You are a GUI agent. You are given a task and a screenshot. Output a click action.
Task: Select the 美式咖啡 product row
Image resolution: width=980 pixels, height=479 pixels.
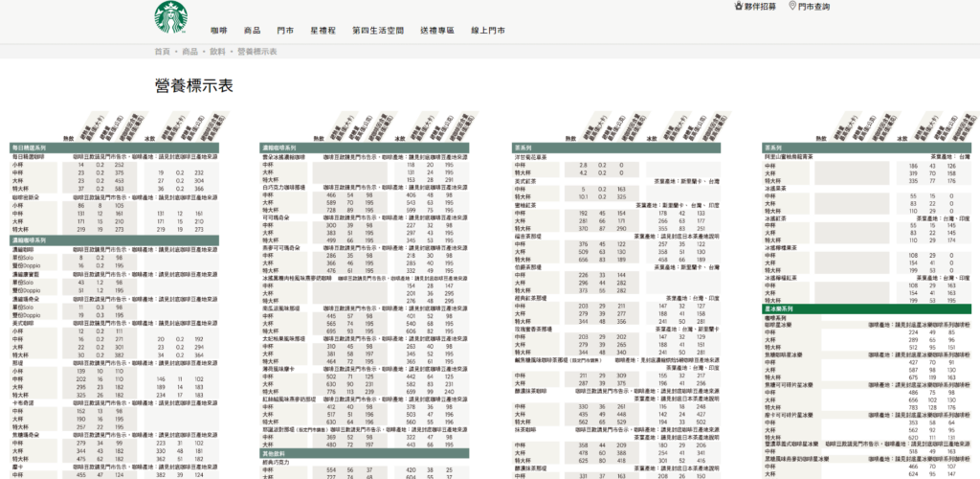click(x=115, y=323)
